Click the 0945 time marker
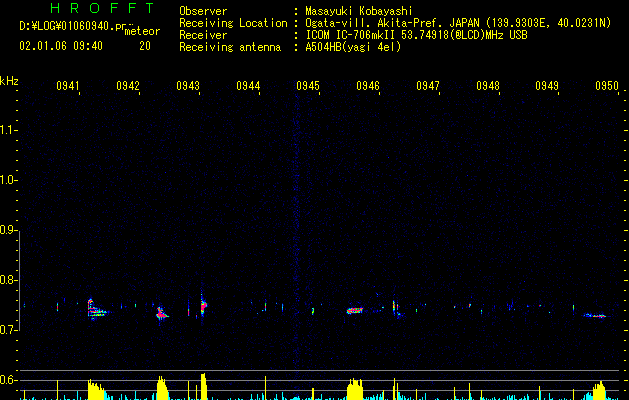The image size is (629, 400). [308, 86]
